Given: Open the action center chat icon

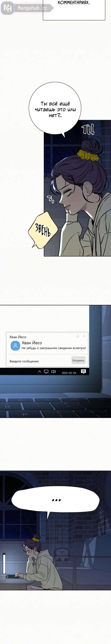Looking at the screenshot, I should 83,371.
